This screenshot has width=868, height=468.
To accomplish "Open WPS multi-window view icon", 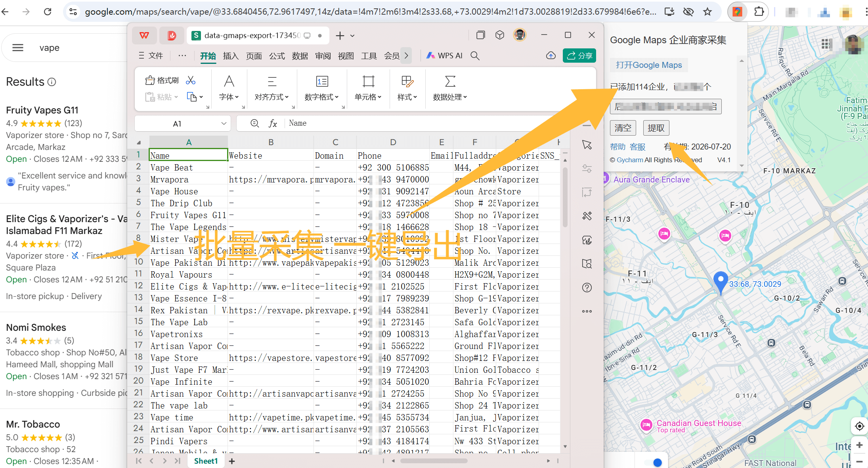I will (x=480, y=35).
